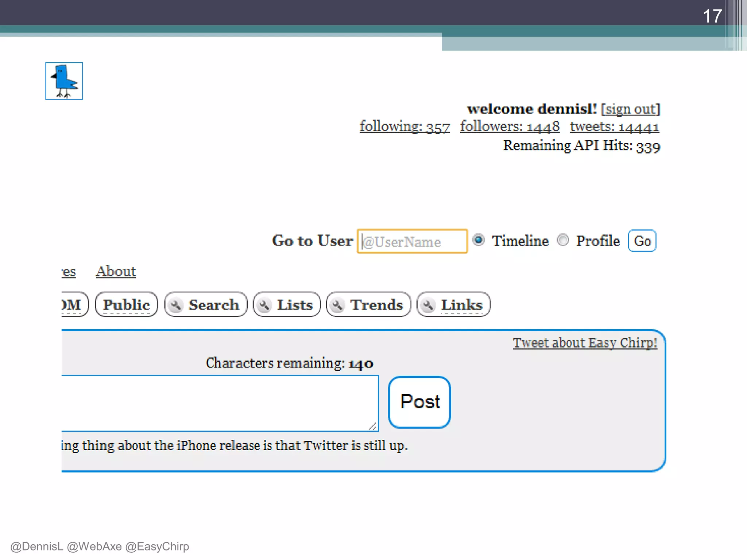Open the following: 357 link

coord(405,127)
